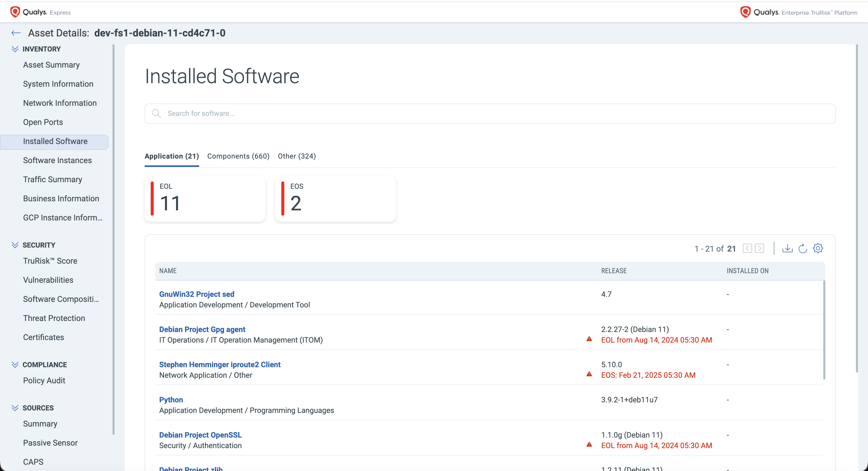Sort by the RELEASE column header
Viewport: 868px width, 471px height.
click(x=614, y=271)
